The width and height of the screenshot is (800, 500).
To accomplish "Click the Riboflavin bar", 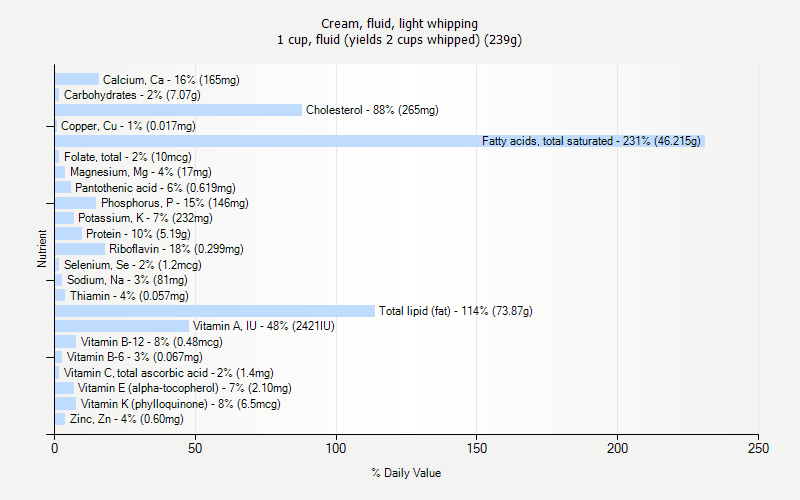I will pyautogui.click(x=80, y=249).
